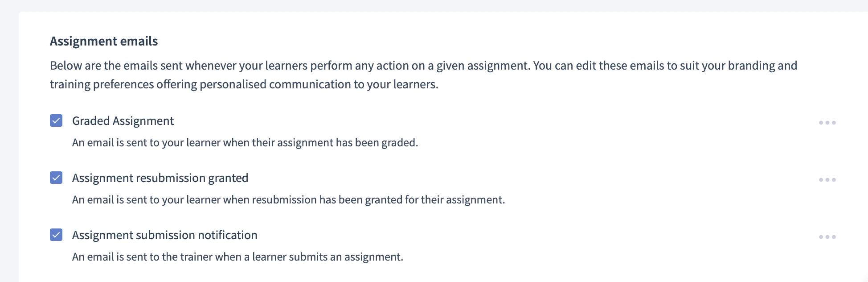Click the description under Graded Assignment

point(245,143)
